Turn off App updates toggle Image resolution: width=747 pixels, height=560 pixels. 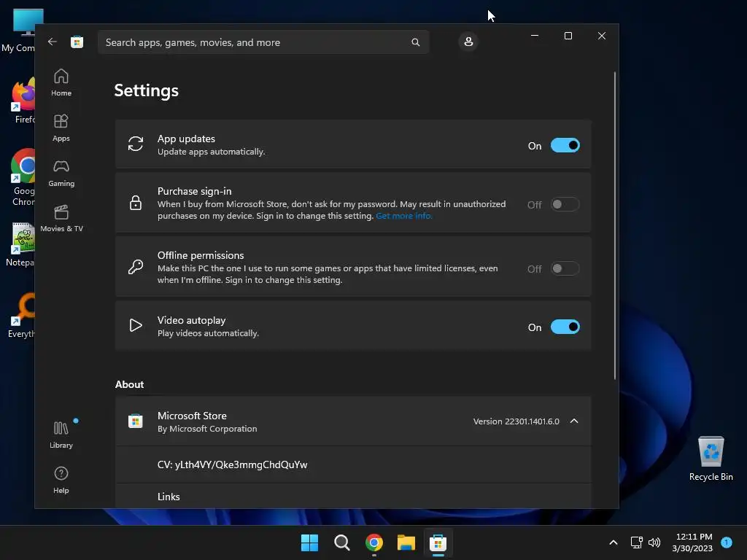click(565, 145)
